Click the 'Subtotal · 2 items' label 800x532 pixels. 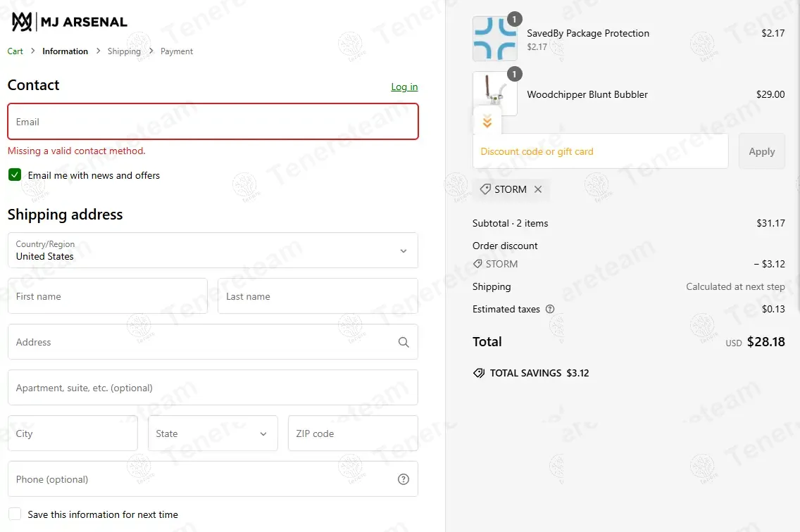[510, 223]
